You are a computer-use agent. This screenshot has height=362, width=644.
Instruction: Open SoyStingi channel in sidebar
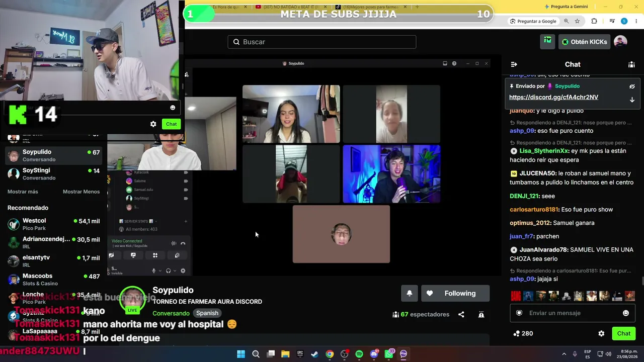pyautogui.click(x=53, y=174)
